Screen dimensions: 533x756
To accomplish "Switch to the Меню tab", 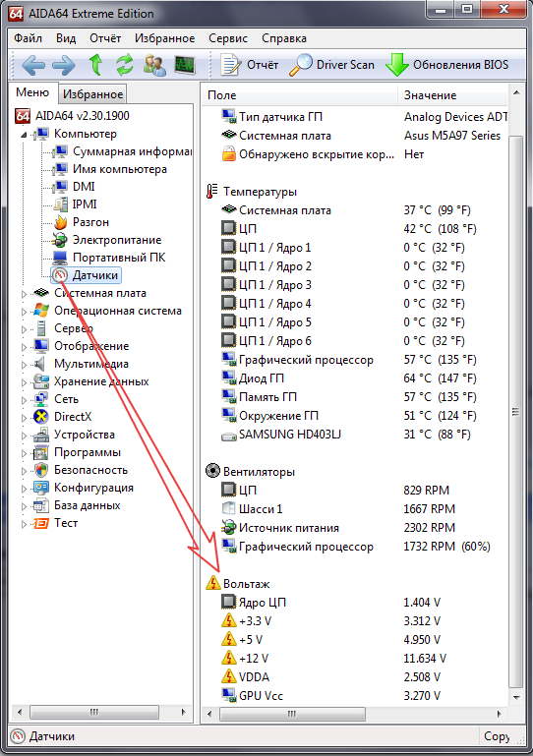I will pos(32,92).
